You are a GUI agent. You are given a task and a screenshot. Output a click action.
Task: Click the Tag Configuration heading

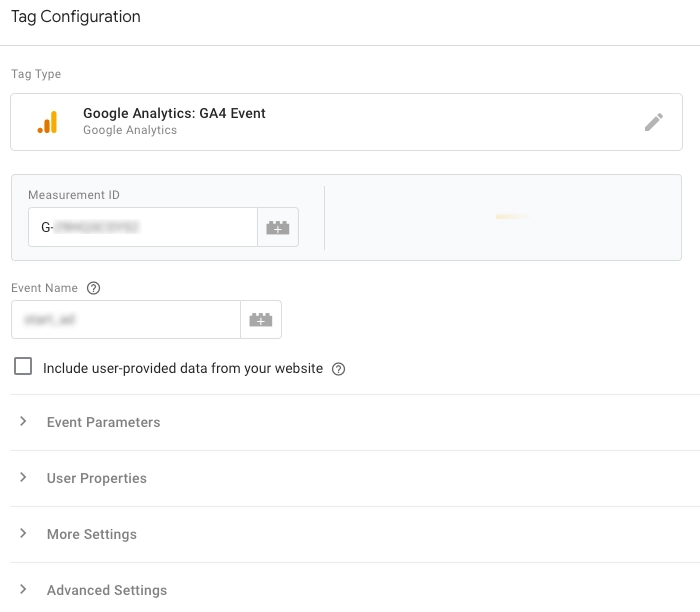point(76,17)
